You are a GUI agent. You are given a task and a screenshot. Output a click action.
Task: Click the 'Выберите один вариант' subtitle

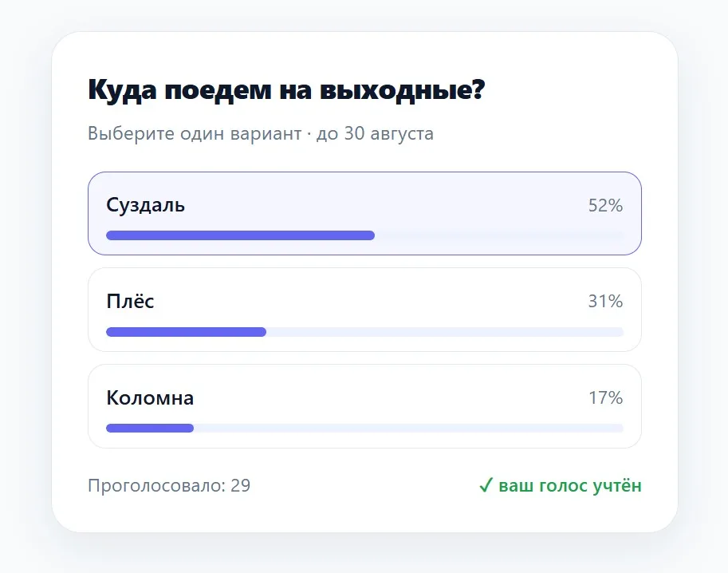(195, 133)
